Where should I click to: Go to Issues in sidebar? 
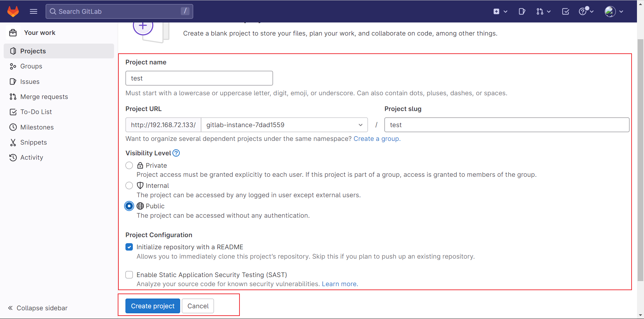(59, 82)
